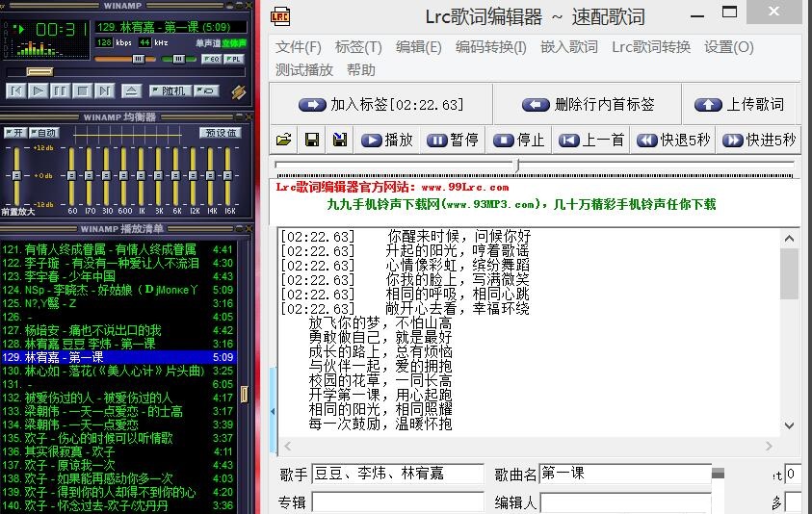Open 嵌入歌词 menu
The height and width of the screenshot is (514, 812).
tap(569, 47)
